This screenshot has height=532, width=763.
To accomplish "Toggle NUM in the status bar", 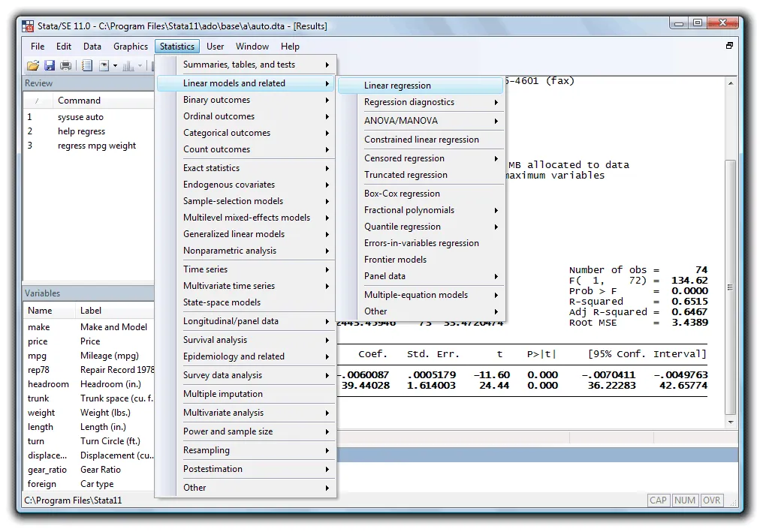I will click(x=685, y=500).
